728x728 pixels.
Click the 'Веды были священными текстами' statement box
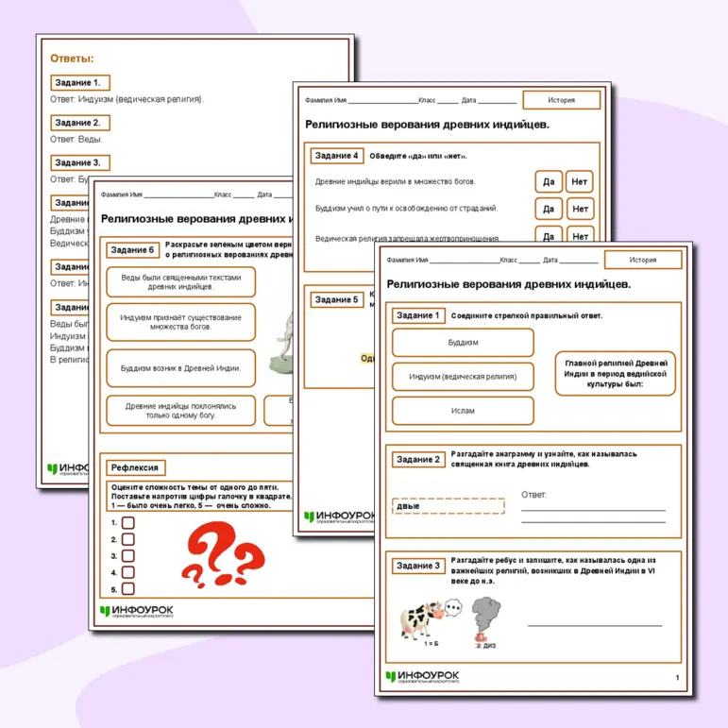tap(180, 281)
